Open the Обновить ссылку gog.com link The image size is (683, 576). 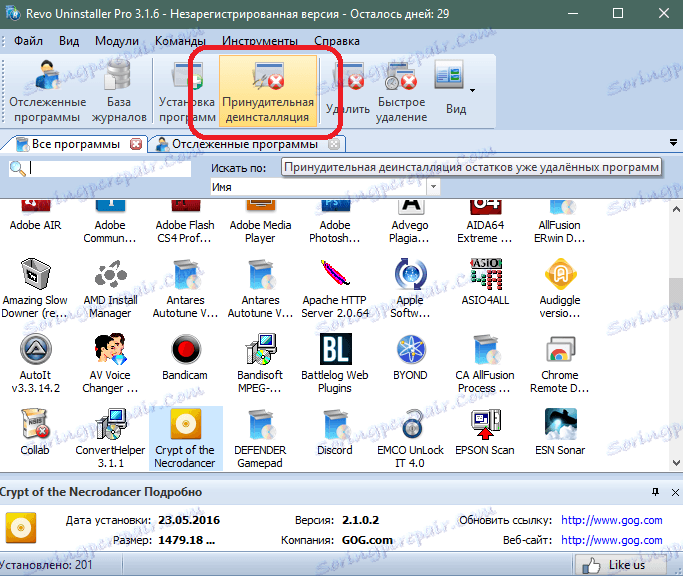tap(612, 520)
